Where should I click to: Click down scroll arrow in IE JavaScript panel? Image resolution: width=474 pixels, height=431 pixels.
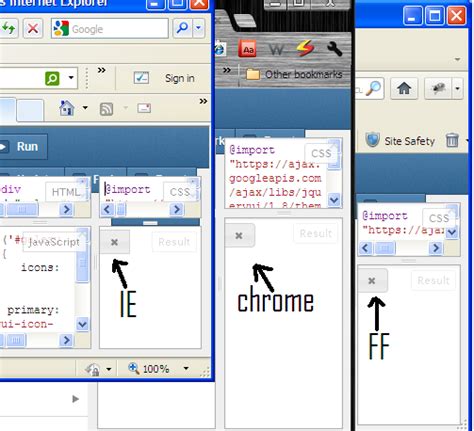click(x=82, y=324)
